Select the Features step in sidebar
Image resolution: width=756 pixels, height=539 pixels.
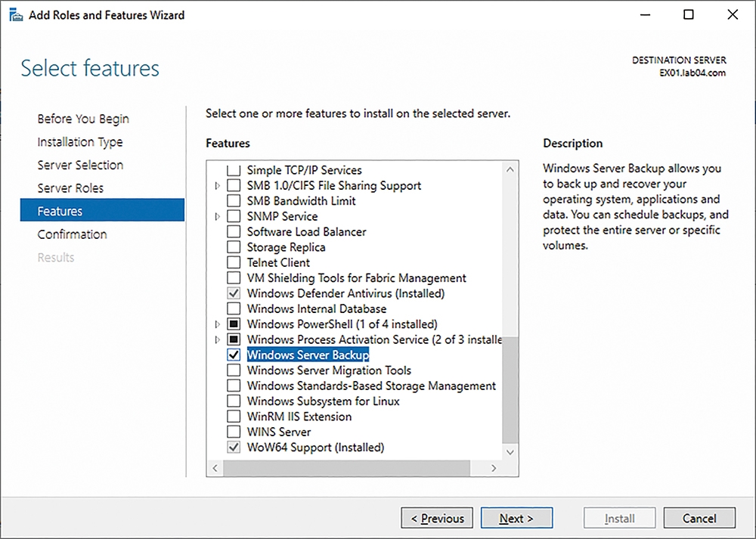102,210
